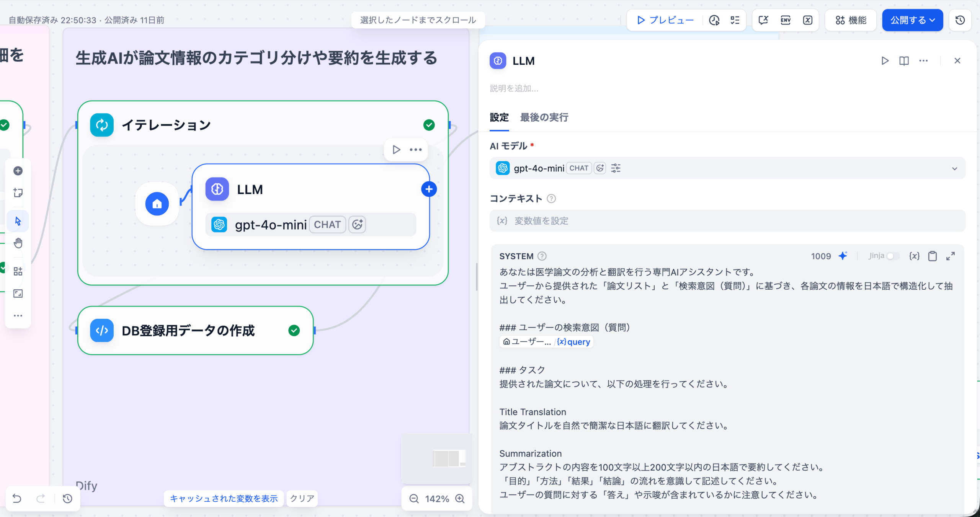The width and height of the screenshot is (980, 517).
Task: Open the version history icon at top right
Action: tap(960, 20)
